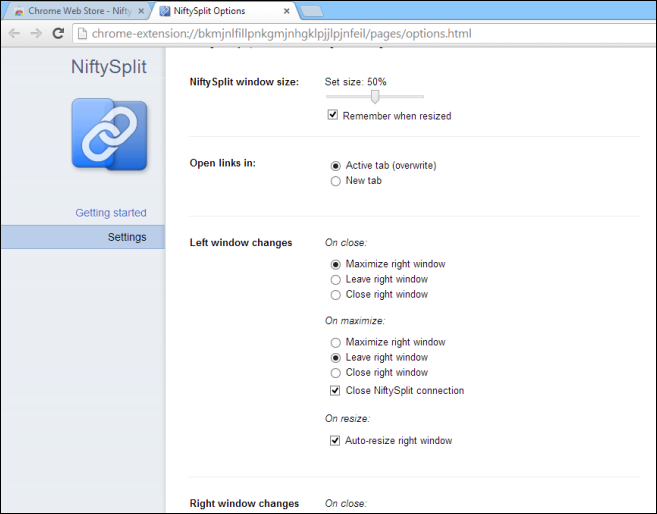
Task: Click the NiftySplit chain-link logo
Action: 109,134
